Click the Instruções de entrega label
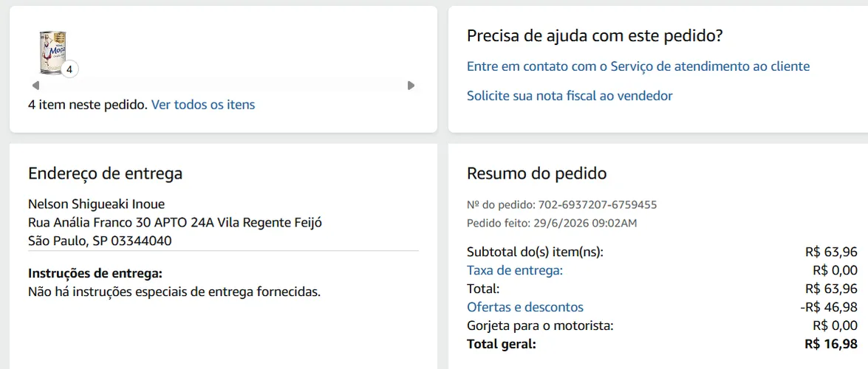This screenshot has height=369, width=868. click(95, 274)
